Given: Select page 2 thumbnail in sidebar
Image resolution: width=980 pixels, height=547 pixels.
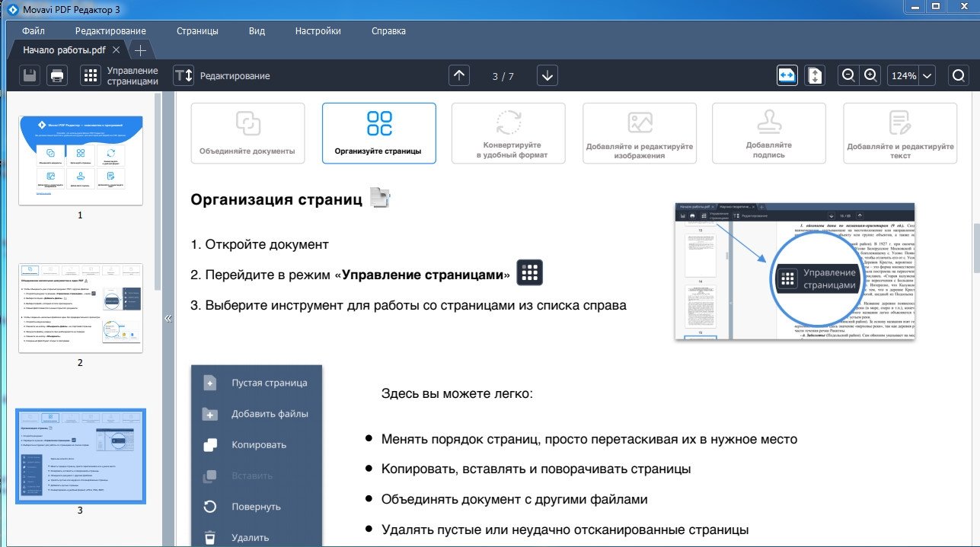Looking at the screenshot, I should click(x=80, y=308).
